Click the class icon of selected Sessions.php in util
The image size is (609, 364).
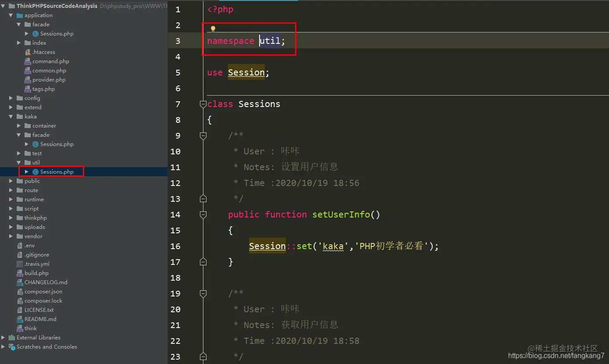[x=36, y=172]
